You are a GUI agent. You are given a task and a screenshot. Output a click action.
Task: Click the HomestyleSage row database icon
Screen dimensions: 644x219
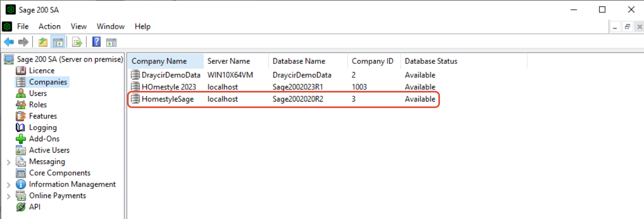point(135,99)
